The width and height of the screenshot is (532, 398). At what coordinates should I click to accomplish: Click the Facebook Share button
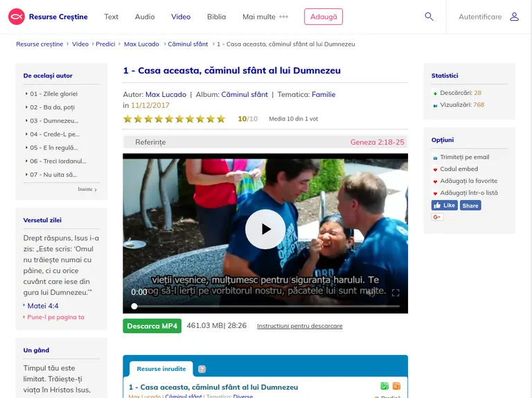[470, 206]
